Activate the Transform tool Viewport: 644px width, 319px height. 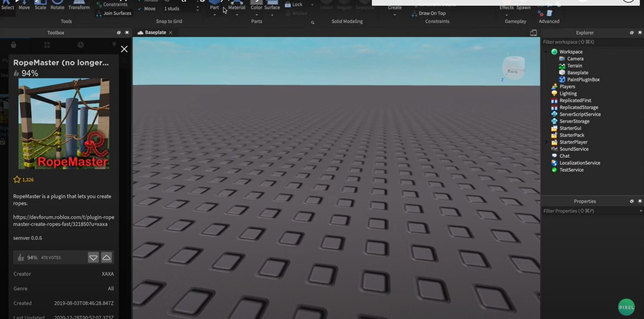click(x=79, y=5)
